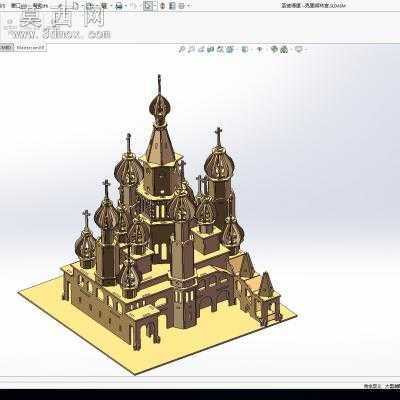Click Print icon in top toolbar
The image size is (400, 400).
[119, 6]
